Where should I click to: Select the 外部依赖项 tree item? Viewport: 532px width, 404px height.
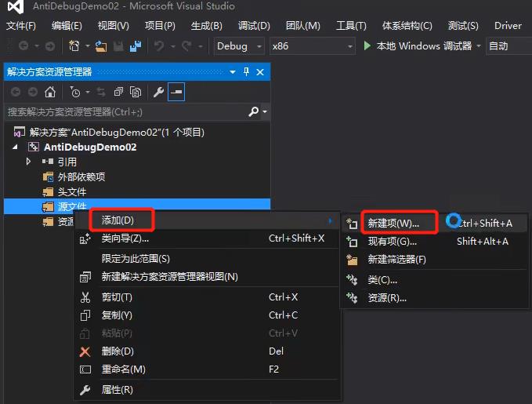(x=81, y=177)
